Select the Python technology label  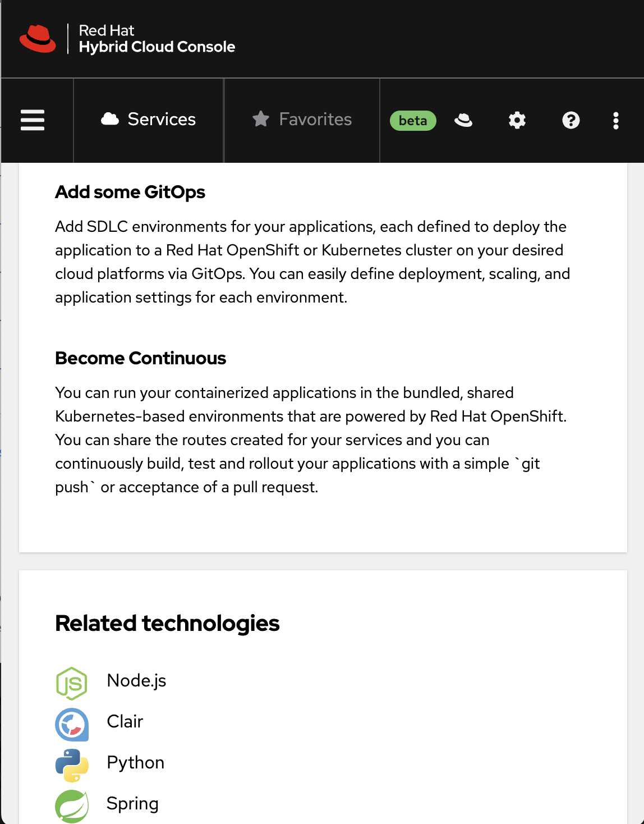pyautogui.click(x=135, y=763)
